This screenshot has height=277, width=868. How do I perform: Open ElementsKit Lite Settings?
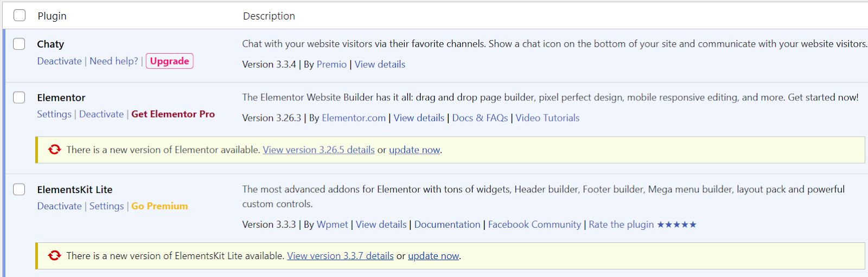[106, 207]
